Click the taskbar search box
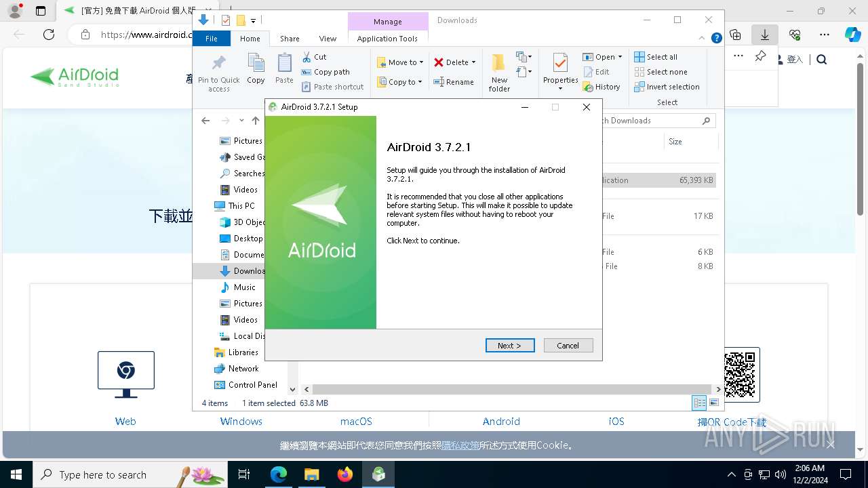This screenshot has height=488, width=868. [x=130, y=474]
